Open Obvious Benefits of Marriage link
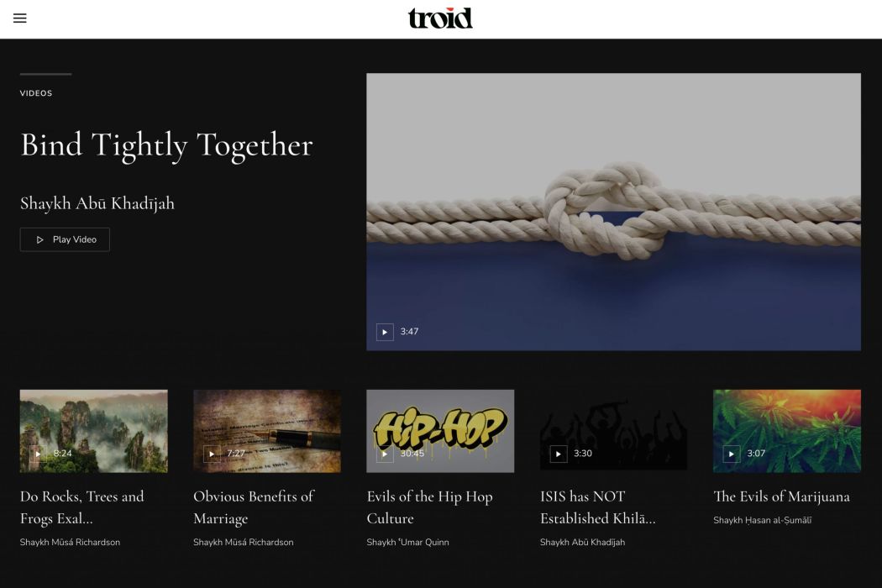This screenshot has height=588, width=882. (254, 507)
